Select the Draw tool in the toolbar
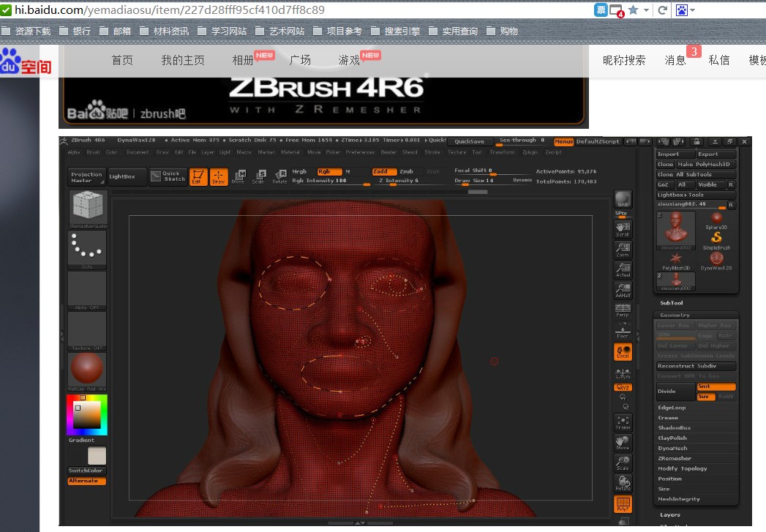 [x=217, y=176]
